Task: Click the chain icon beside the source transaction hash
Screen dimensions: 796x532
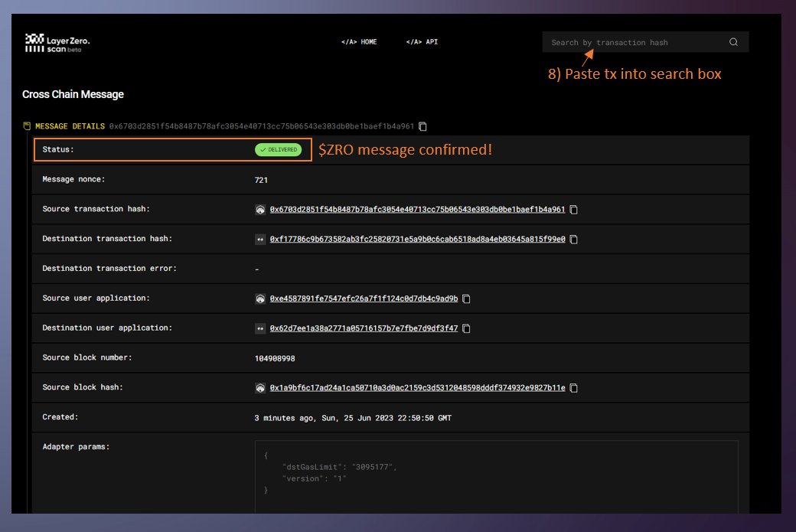Action: pos(260,208)
